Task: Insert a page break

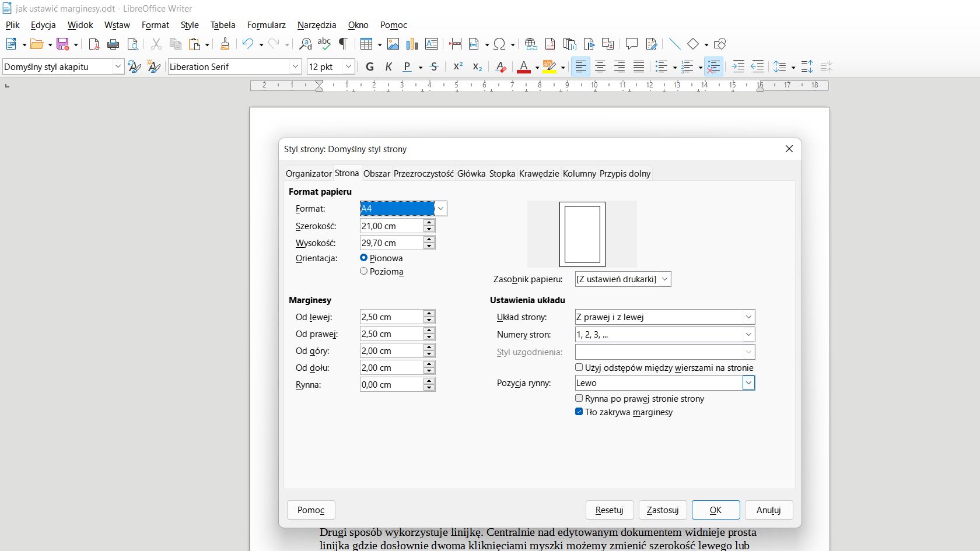Action: [x=456, y=44]
